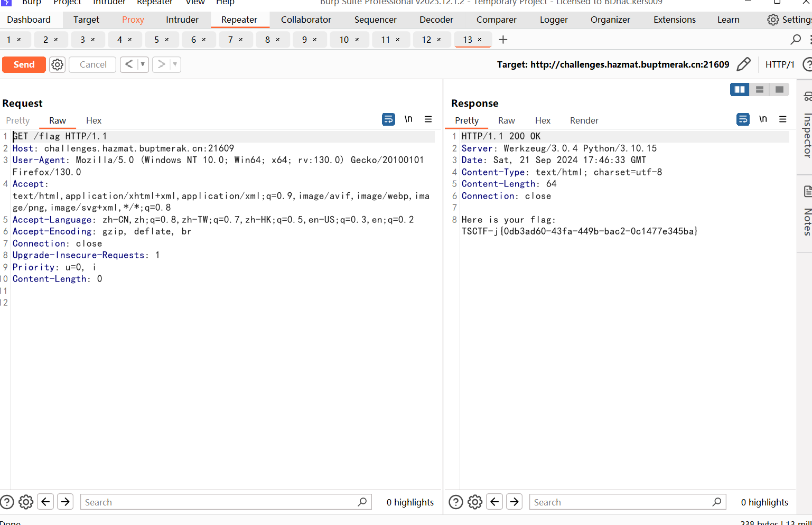812x525 pixels.
Task: Click the HTTP/1 protocol selector
Action: pyautogui.click(x=780, y=64)
